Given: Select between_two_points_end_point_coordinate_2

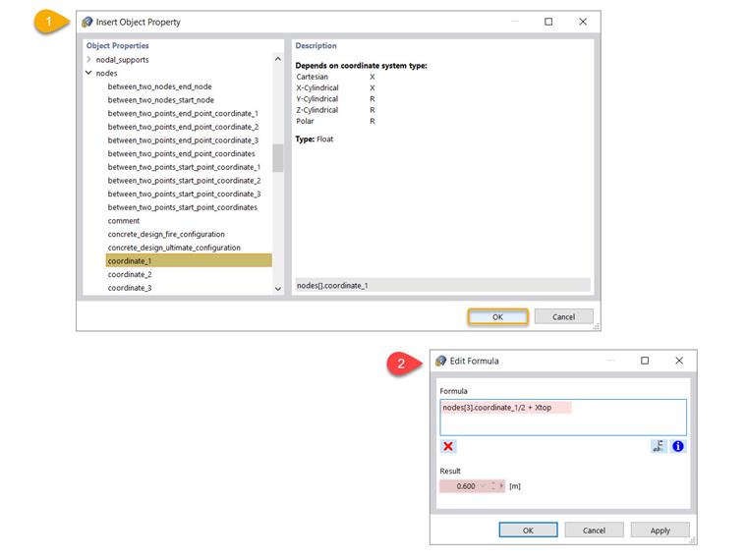Looking at the screenshot, I should [x=183, y=127].
